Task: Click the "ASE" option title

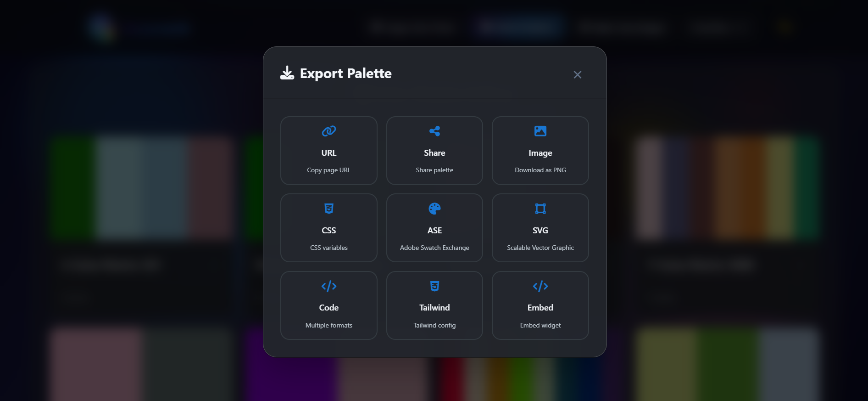Action: click(434, 231)
